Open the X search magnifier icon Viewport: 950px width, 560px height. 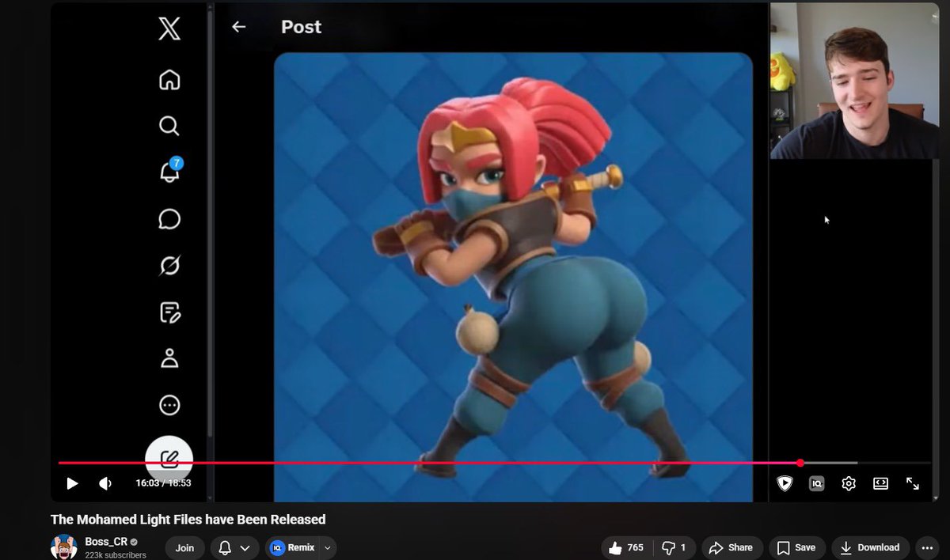pyautogui.click(x=169, y=127)
